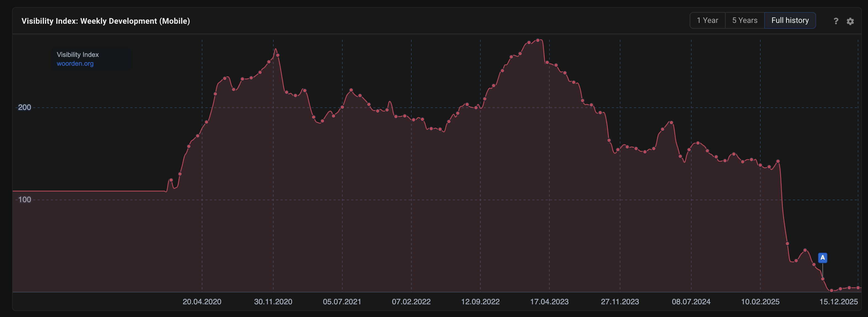This screenshot has height=317, width=868.
Task: Open chart settings gear icon
Action: click(x=850, y=21)
